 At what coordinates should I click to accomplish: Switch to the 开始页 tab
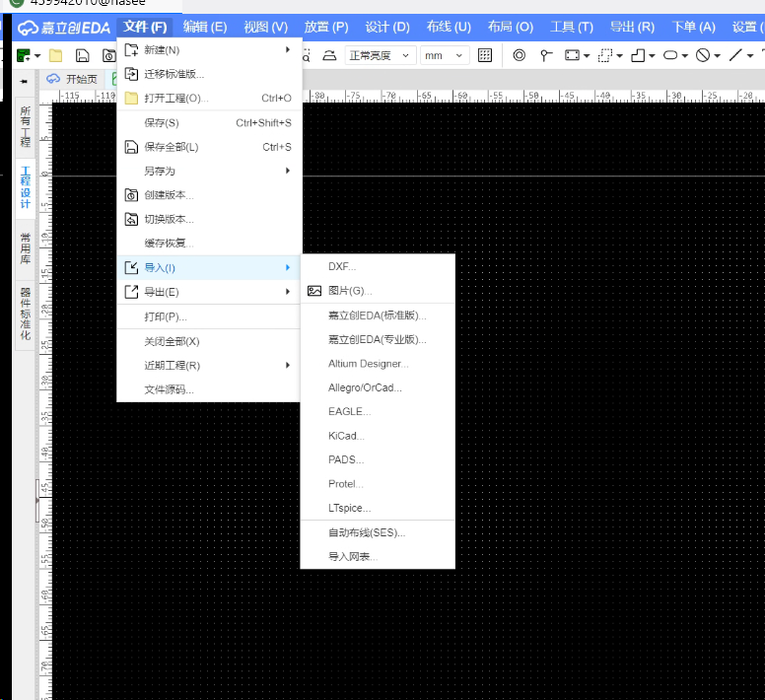(72, 79)
